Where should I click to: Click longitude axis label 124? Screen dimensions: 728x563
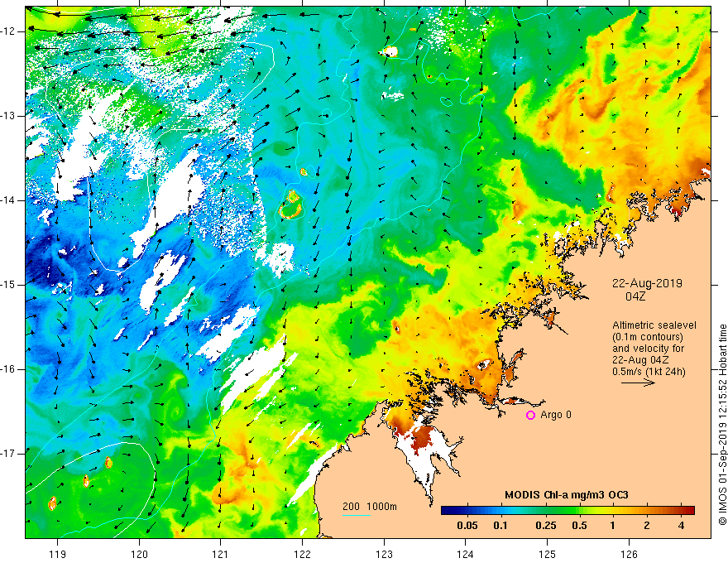466,554
